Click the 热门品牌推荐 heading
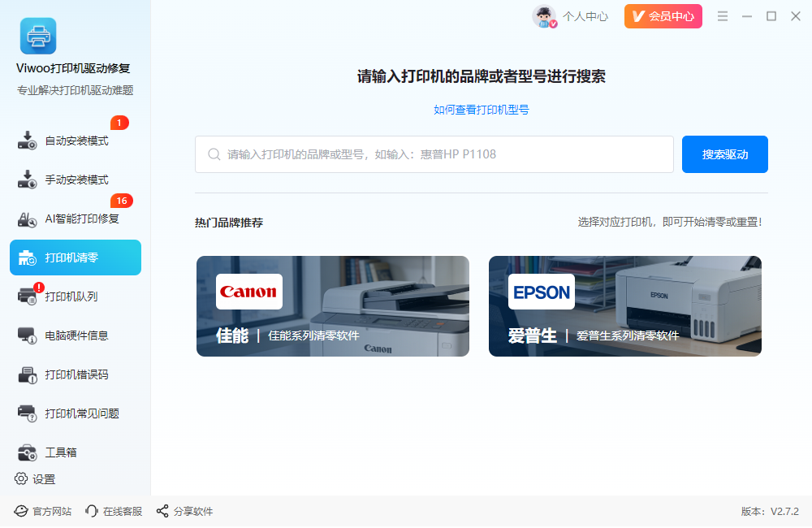 (x=229, y=223)
